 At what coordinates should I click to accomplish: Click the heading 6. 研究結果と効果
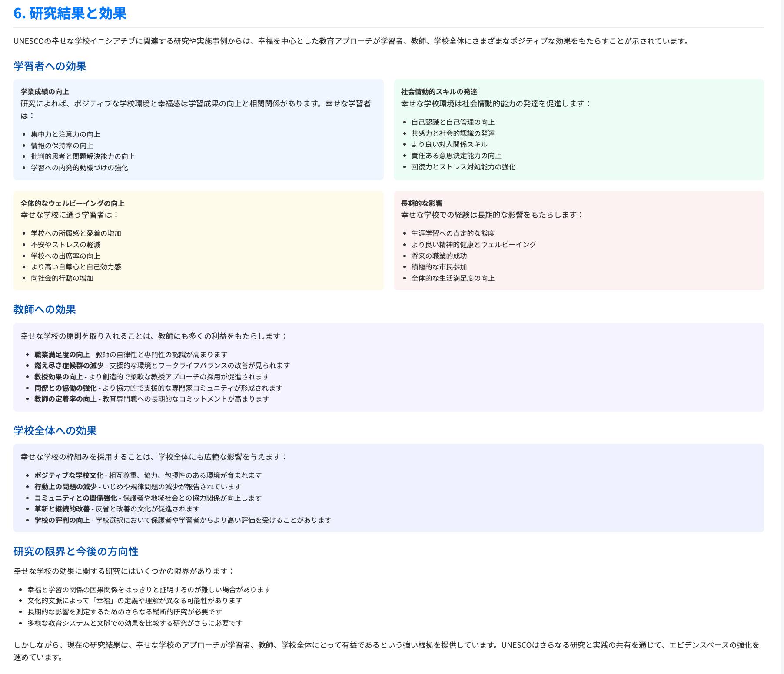pos(70,13)
